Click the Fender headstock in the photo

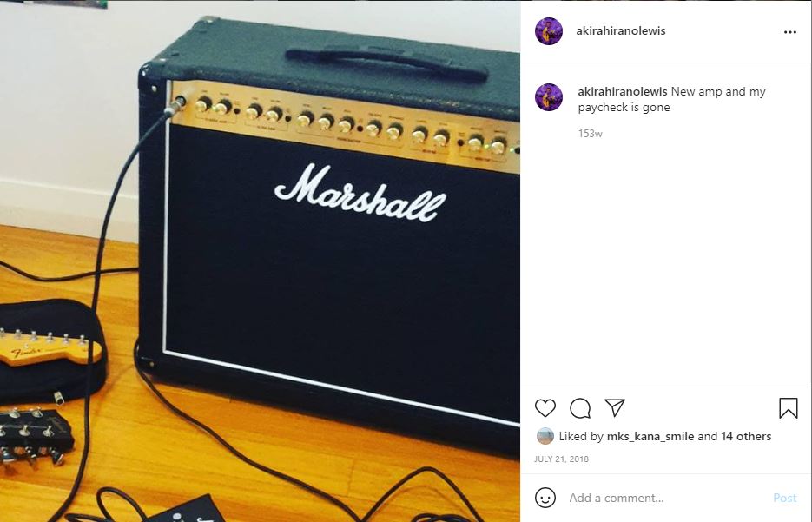(50, 347)
